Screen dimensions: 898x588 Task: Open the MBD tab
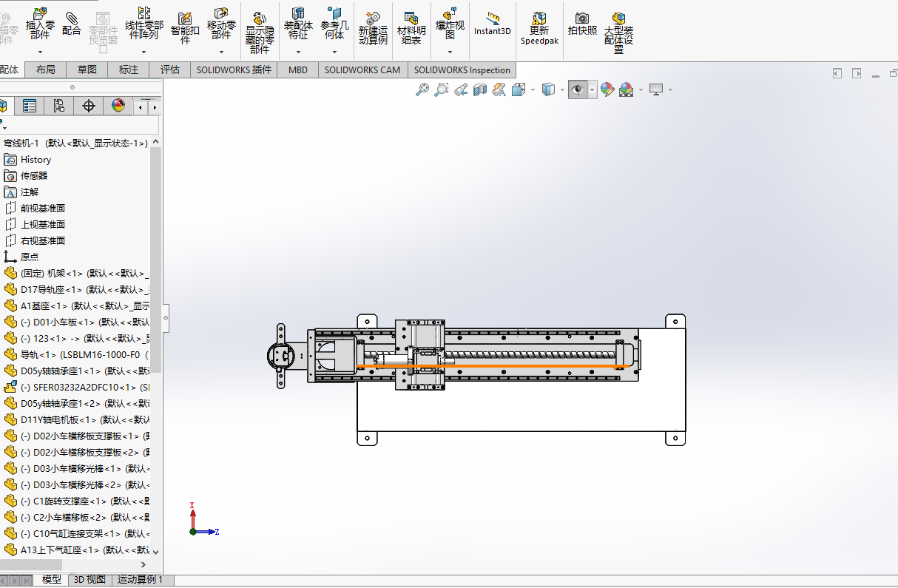click(x=298, y=70)
